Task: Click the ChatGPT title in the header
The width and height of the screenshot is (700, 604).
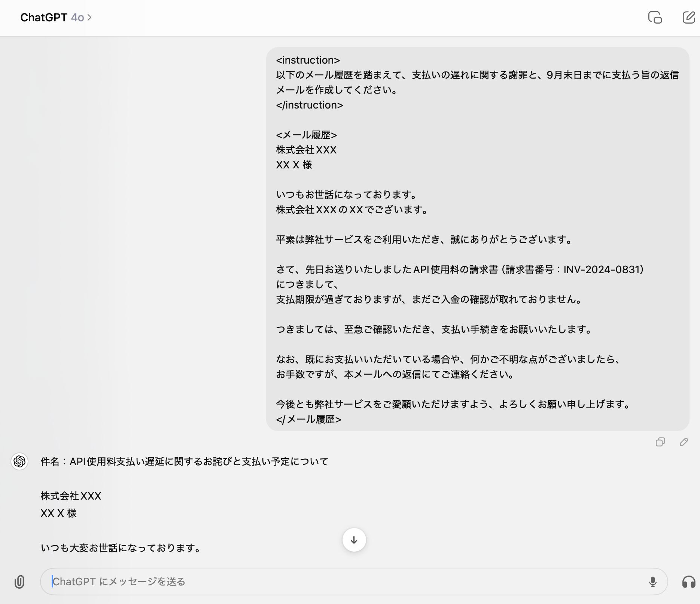Action: click(43, 18)
